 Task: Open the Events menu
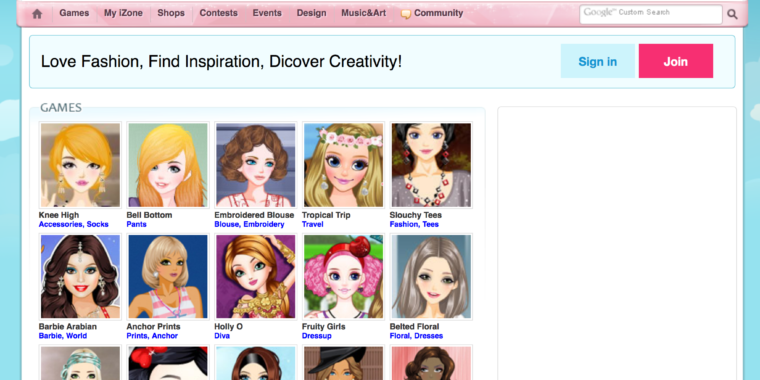pyautogui.click(x=267, y=13)
